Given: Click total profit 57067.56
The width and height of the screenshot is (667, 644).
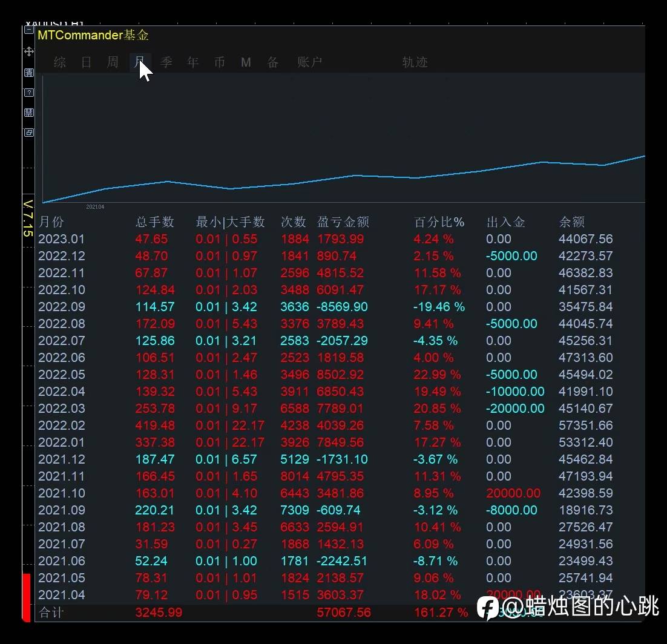Looking at the screenshot, I should click(344, 613).
